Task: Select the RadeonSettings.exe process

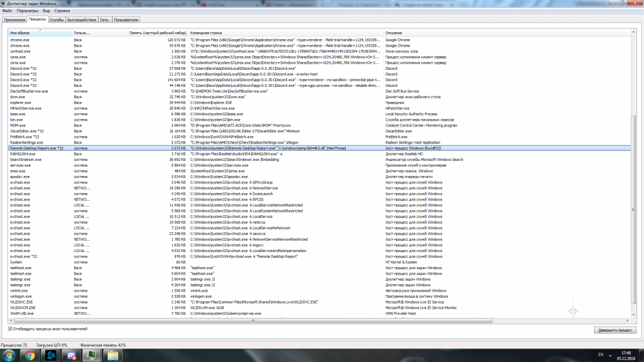Action: [319, 142]
